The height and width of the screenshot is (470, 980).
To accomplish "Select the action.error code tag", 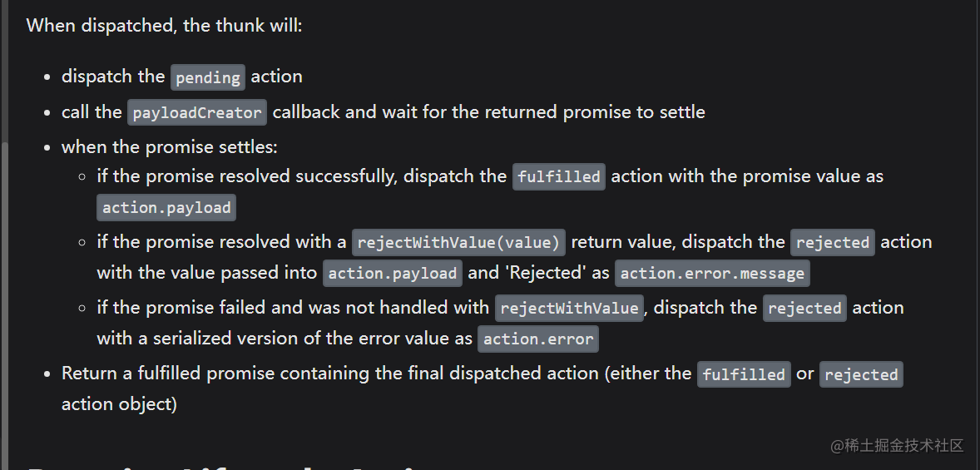I will pyautogui.click(x=538, y=339).
